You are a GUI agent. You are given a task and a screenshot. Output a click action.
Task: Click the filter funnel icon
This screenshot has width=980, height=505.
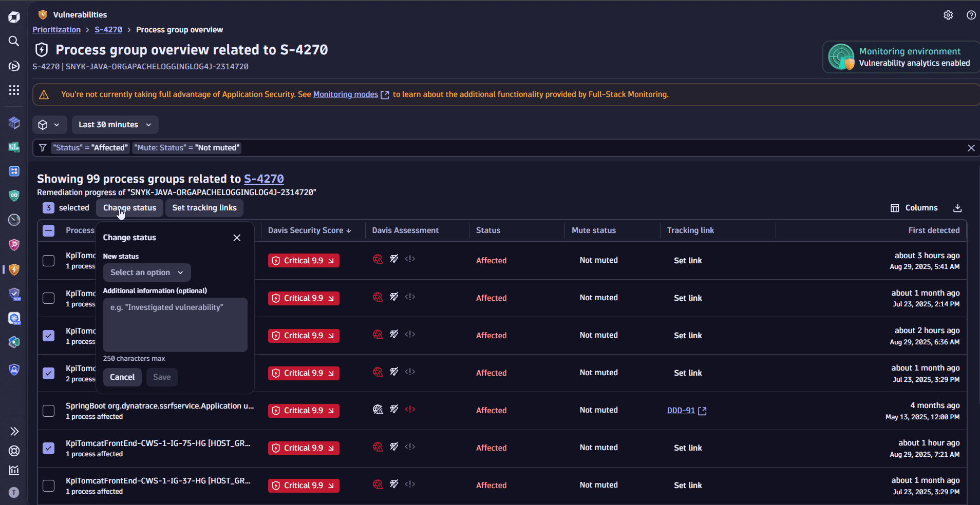point(43,148)
